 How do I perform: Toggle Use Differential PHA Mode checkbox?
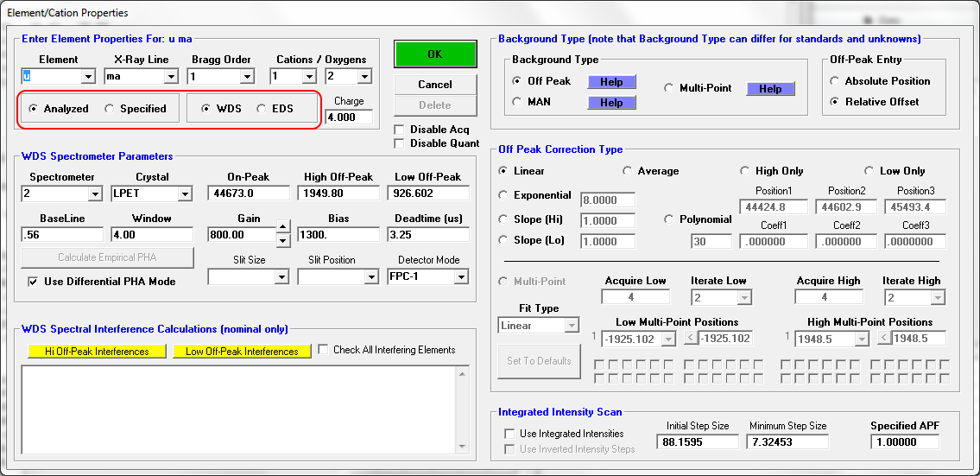[33, 281]
